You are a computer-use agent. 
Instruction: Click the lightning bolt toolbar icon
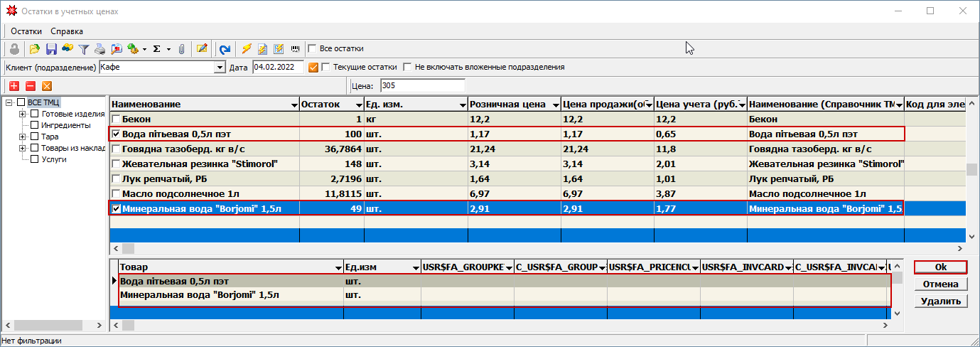coord(247,49)
